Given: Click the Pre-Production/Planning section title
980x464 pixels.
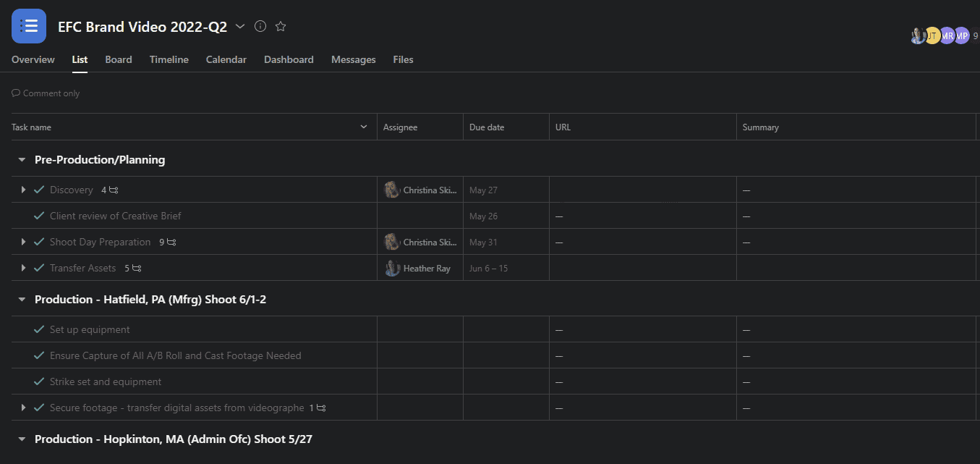Looking at the screenshot, I should (x=100, y=159).
